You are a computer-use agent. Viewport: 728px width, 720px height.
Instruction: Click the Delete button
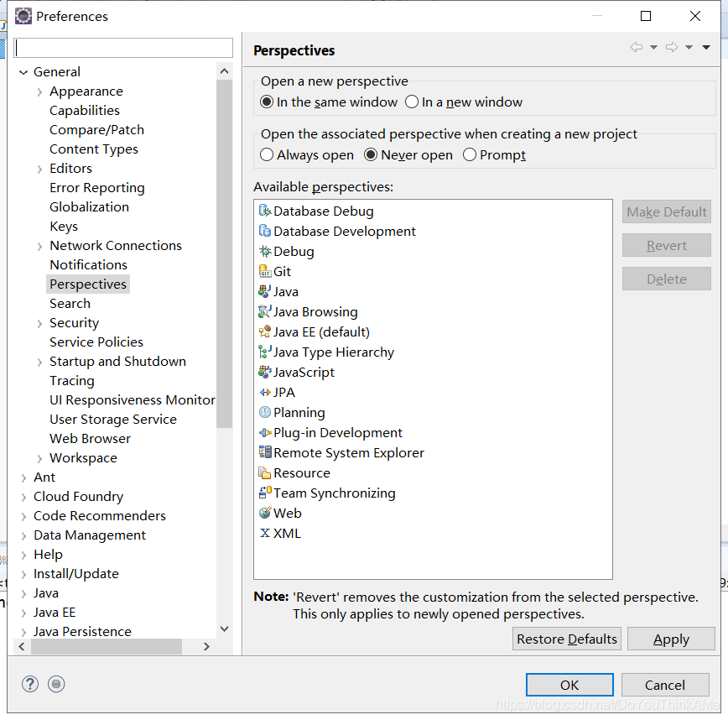point(666,279)
